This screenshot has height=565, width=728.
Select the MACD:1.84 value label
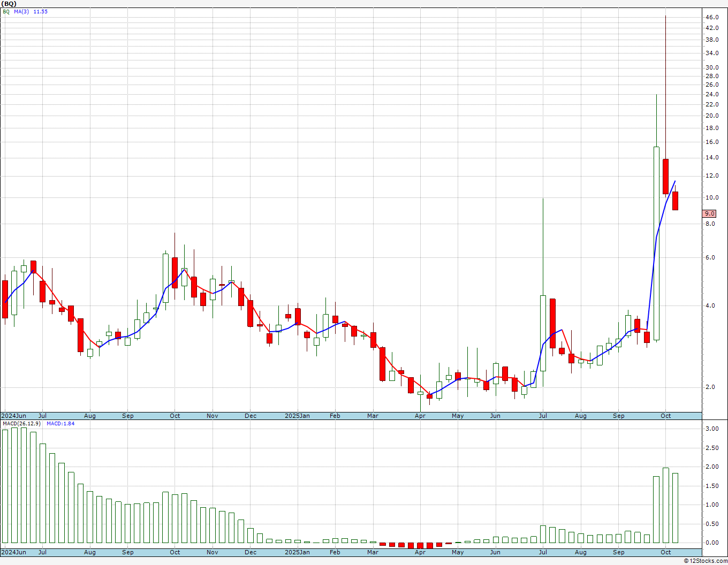tap(60, 424)
